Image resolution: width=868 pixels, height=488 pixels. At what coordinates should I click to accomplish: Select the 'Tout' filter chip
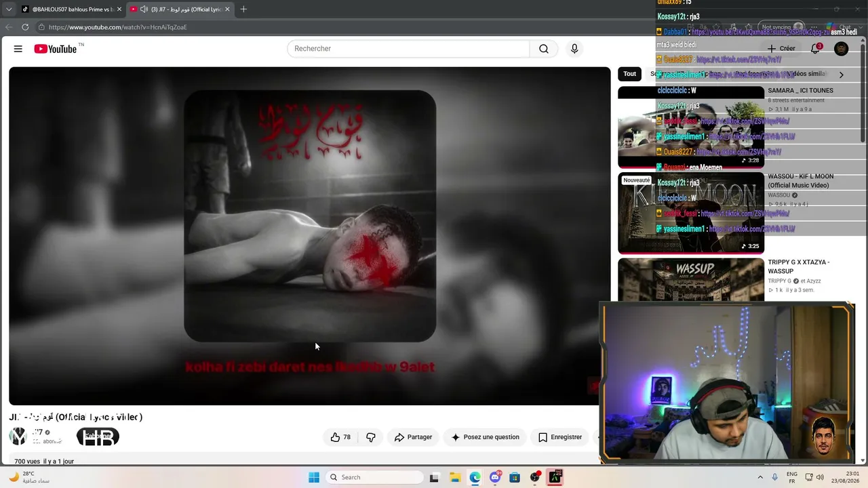click(x=630, y=74)
